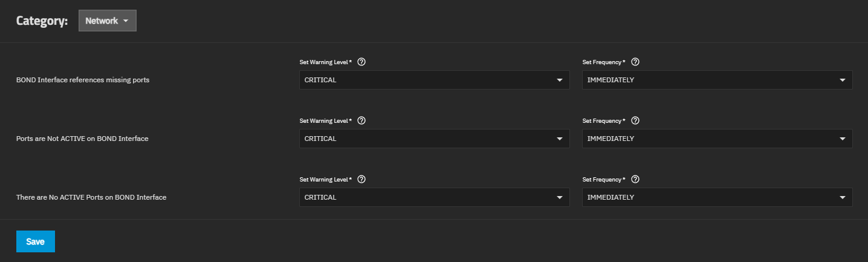Expand warning level for BOND missing ports
The height and width of the screenshot is (262, 868).
(434, 80)
